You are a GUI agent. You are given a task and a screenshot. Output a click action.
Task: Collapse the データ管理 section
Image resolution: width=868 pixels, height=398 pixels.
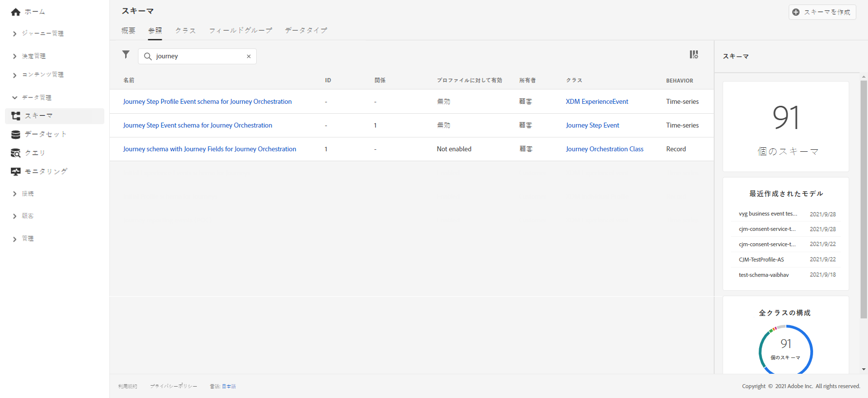point(33,97)
